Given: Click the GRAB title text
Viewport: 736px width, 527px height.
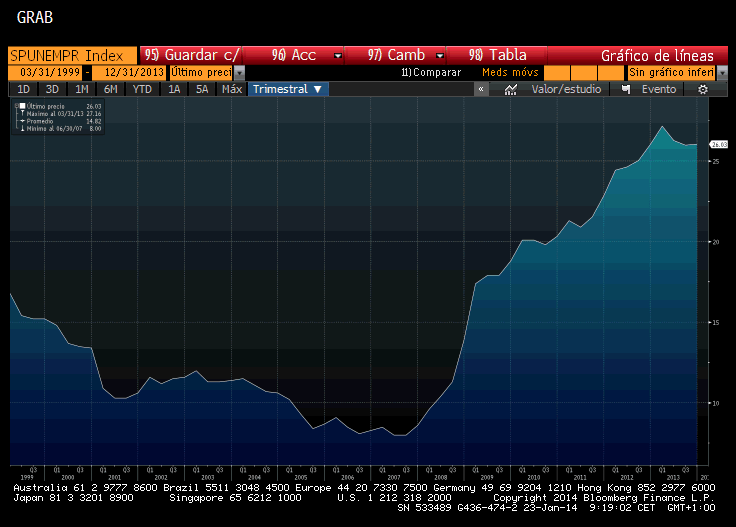Looking at the screenshot, I should coord(35,17).
